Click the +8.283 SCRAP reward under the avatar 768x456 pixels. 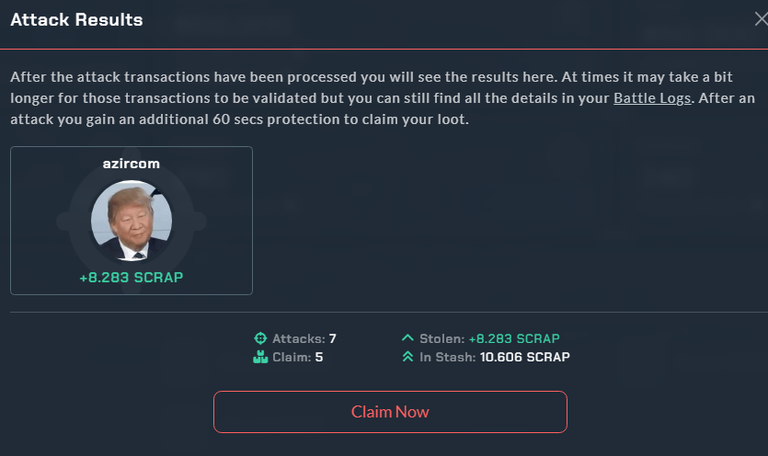click(x=131, y=278)
